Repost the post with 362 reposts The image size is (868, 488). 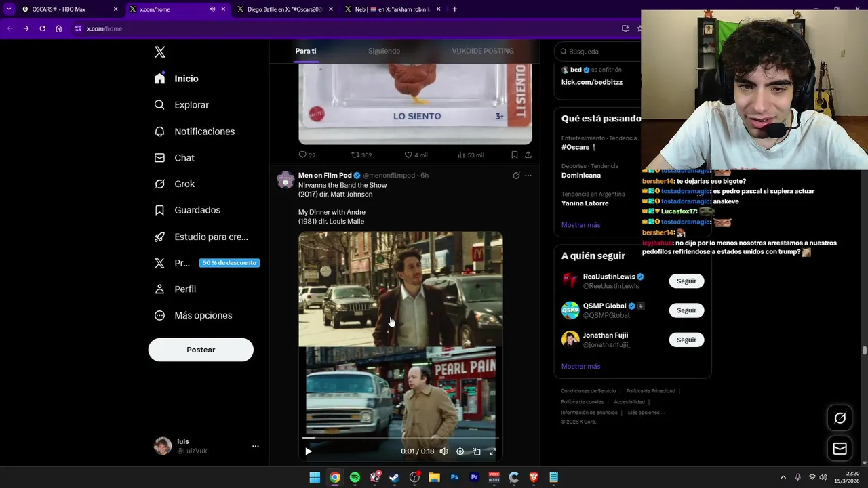[x=361, y=155]
